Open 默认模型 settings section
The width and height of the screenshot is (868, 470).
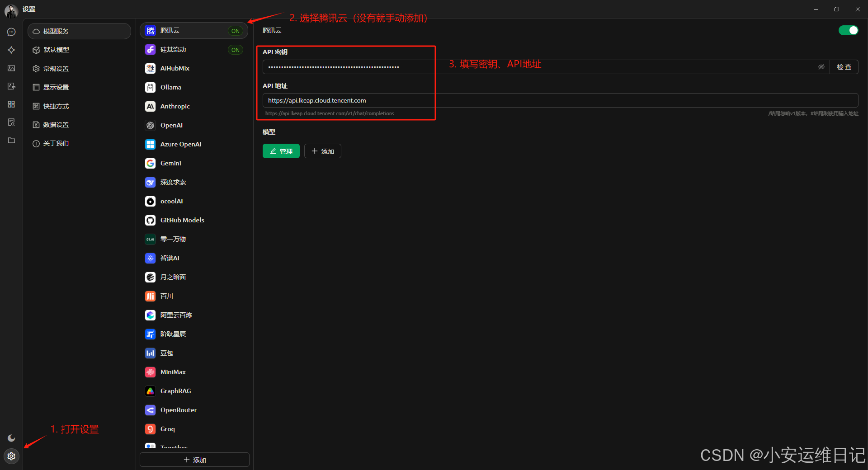[x=79, y=50]
